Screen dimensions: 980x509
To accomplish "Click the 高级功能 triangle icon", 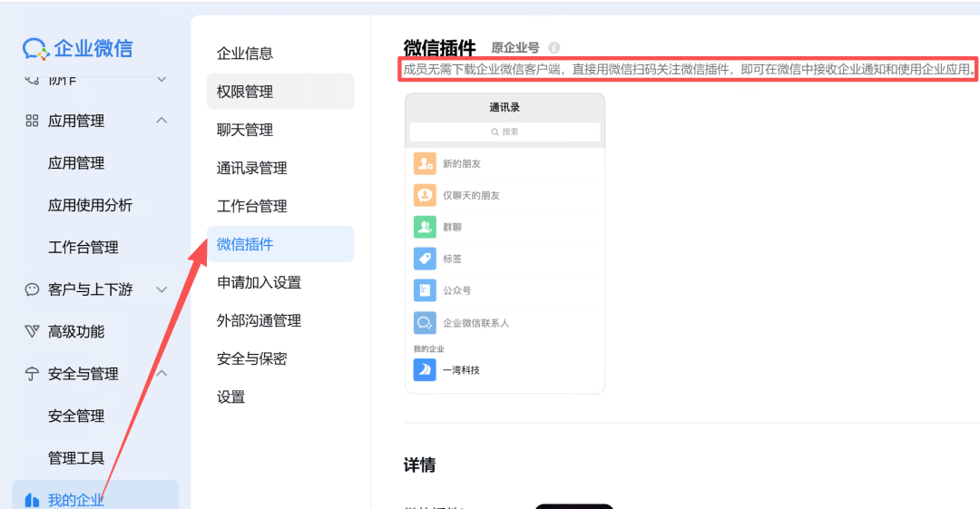I will 32,331.
